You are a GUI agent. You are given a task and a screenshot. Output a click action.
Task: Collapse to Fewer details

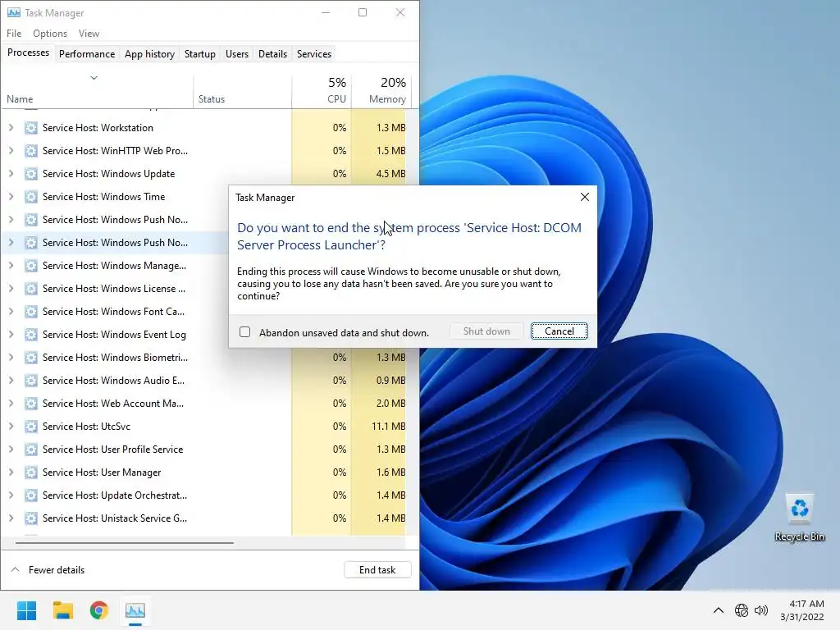pos(48,570)
